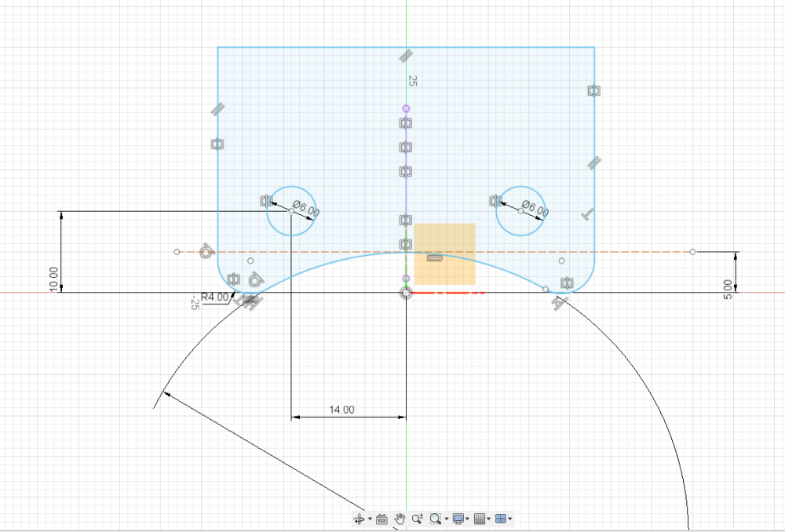This screenshot has width=785, height=532.
Task: Click the Look At tool icon
Action: coord(382,519)
